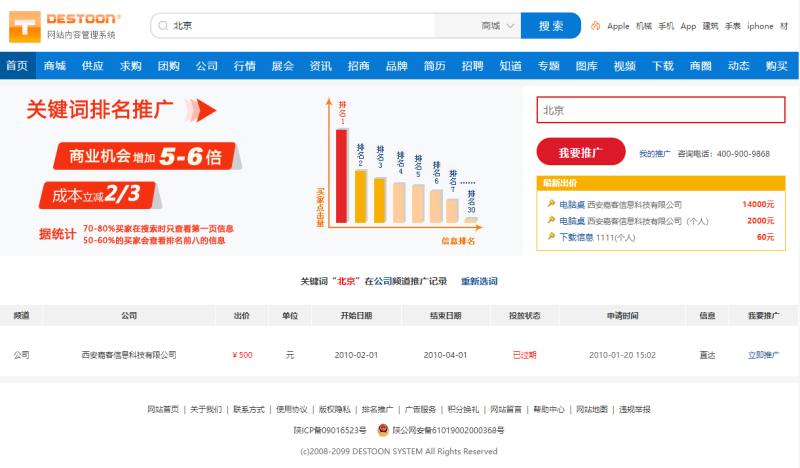800x468 pixels.
Task: Open 联系方式 footer link
Action: click(x=249, y=409)
